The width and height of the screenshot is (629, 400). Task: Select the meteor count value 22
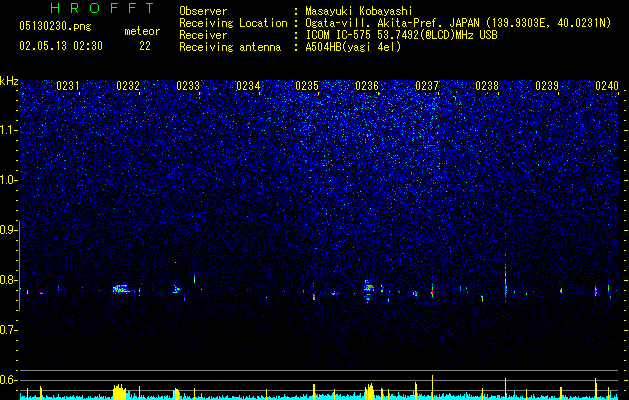coord(145,46)
